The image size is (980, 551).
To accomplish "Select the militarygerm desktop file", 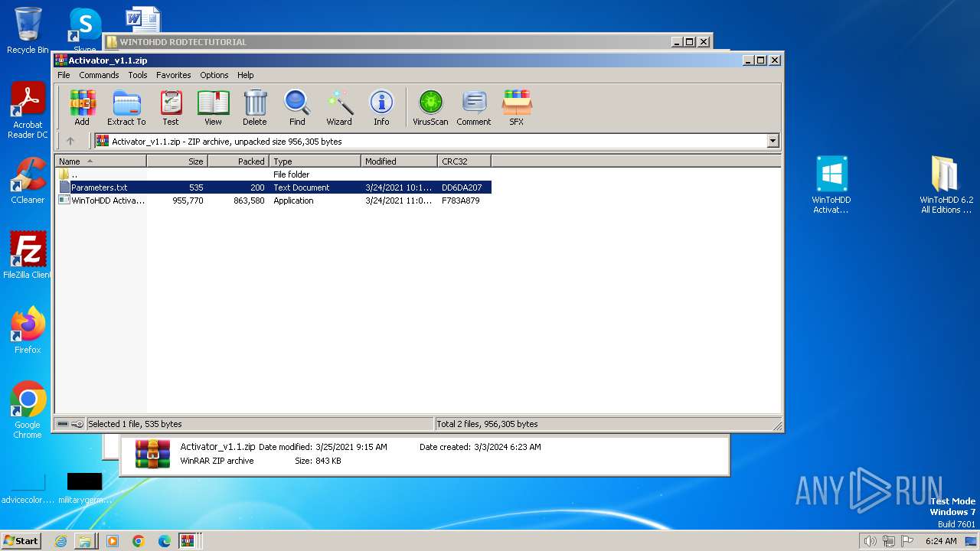I will 85,488.
